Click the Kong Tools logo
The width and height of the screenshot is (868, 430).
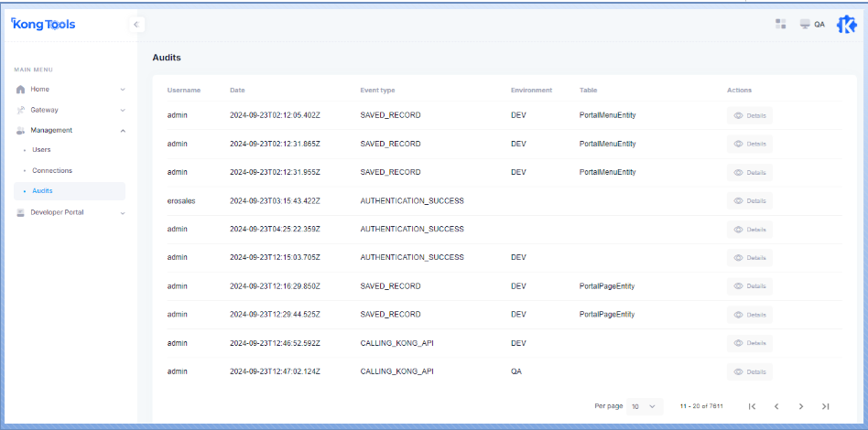pos(43,25)
